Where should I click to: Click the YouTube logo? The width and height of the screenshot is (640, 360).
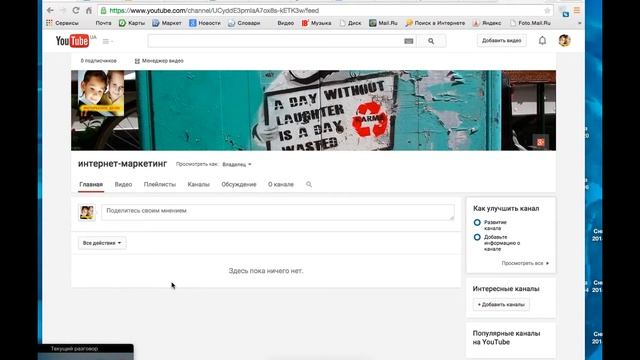point(73,41)
